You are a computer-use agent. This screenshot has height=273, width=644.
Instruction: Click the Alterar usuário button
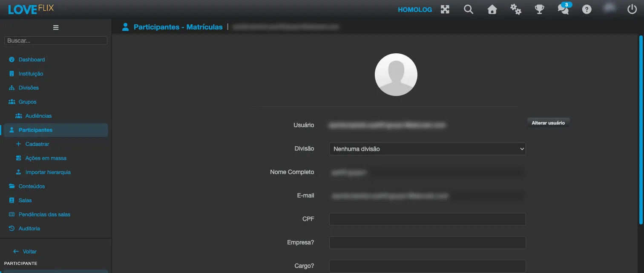[x=548, y=123]
